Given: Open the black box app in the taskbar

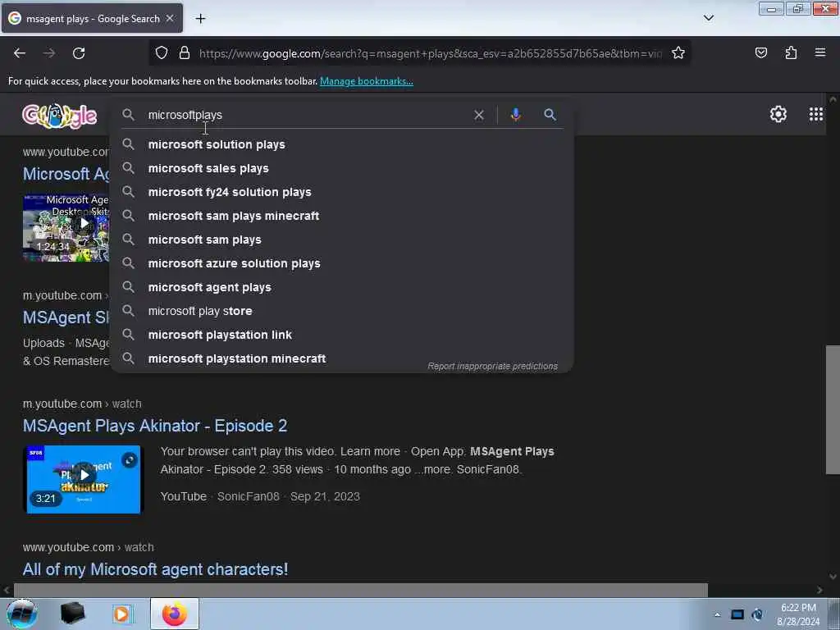Looking at the screenshot, I should click(x=72, y=614).
